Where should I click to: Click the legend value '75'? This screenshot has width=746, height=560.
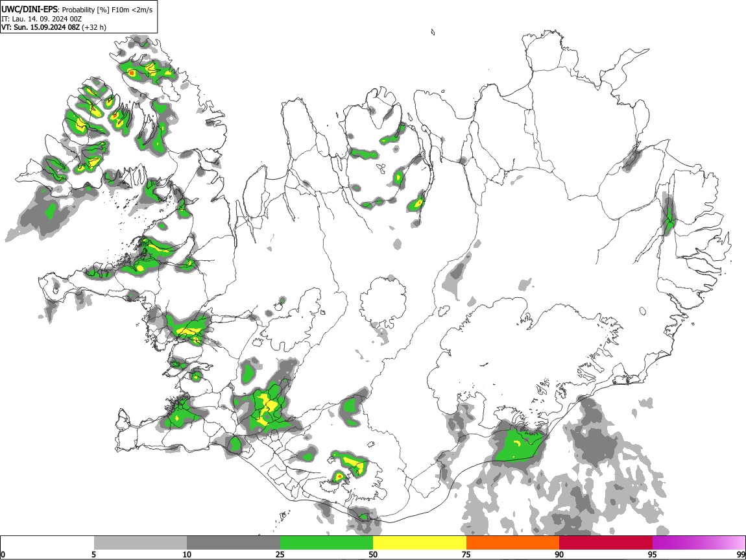[x=466, y=554]
